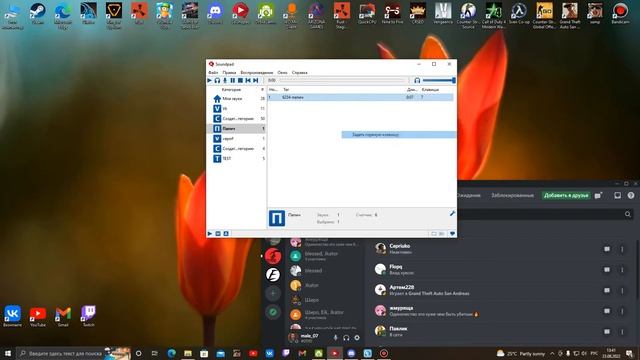
Task: Open Discord help question-mark icon
Action: (631, 196)
